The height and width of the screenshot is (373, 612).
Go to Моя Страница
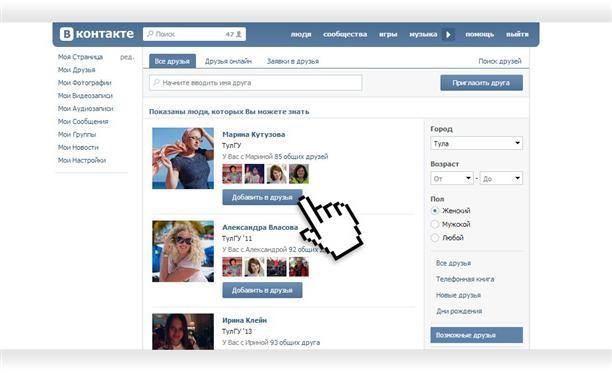80,57
